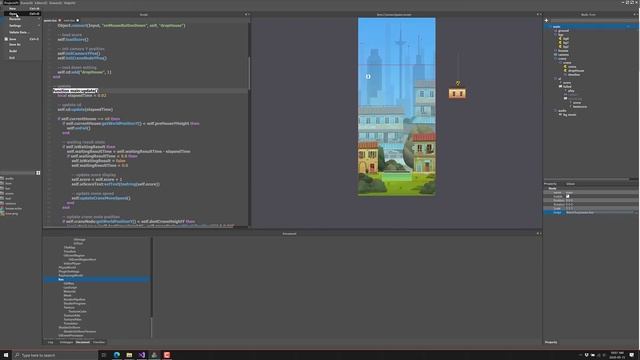Choose Open in the Project menu

22,13
